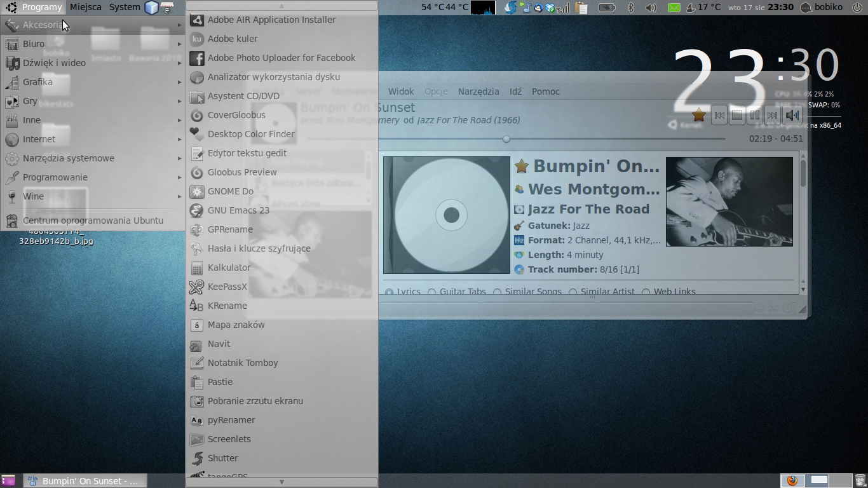This screenshot has height=488, width=868.
Task: Click the track seek slider handle
Action: click(x=506, y=139)
